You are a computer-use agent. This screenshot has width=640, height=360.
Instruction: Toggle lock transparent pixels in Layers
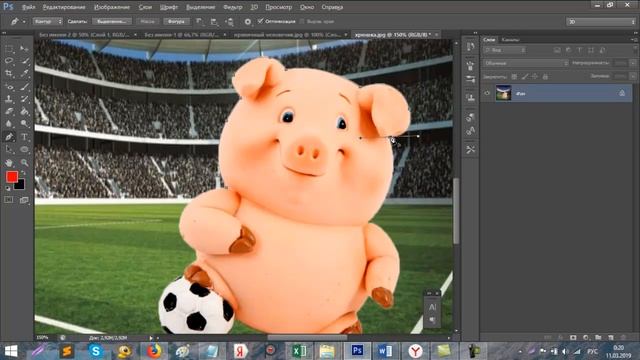[x=514, y=76]
